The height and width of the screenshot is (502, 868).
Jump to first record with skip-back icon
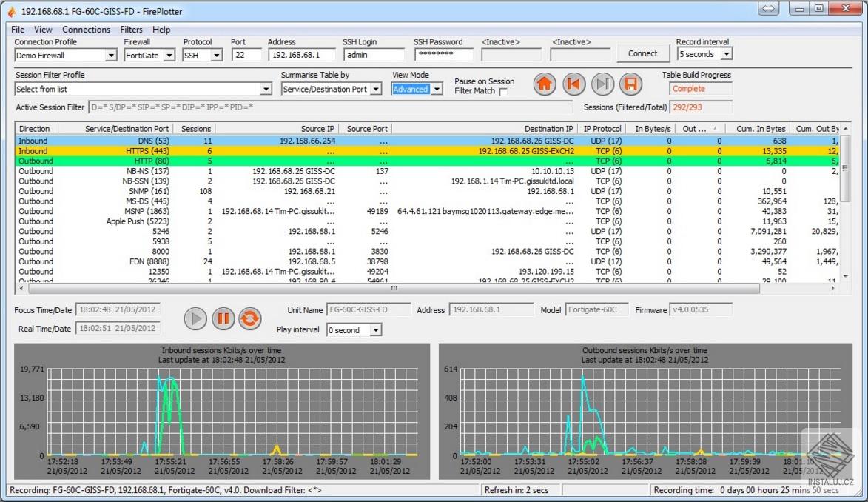pos(573,84)
